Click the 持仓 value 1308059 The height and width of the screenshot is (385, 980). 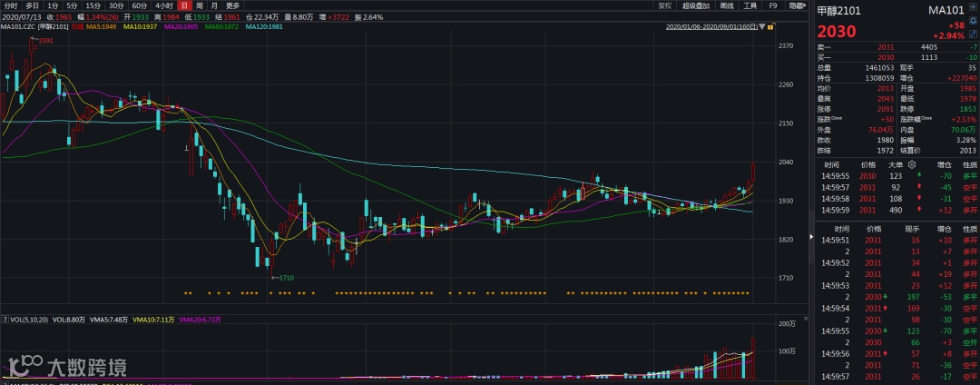[878, 78]
